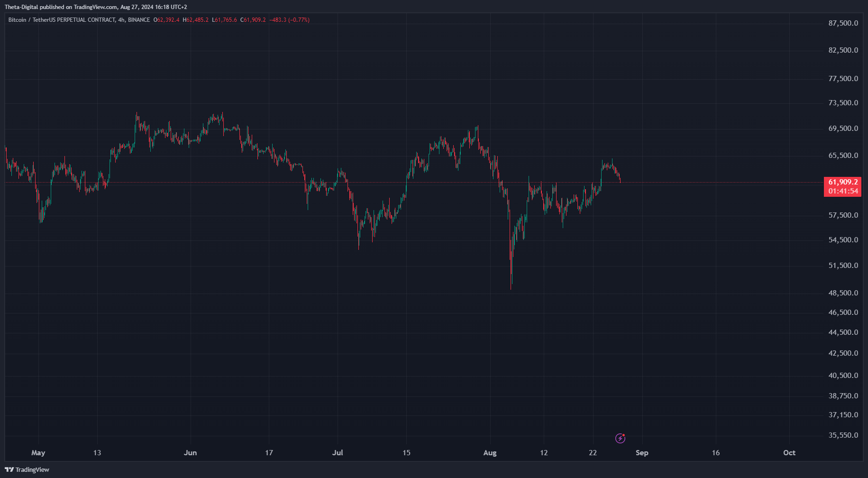This screenshot has width=868, height=478.
Task: Click the Bitcoin / TetherUS PERPETUAL CONTRACT title
Action: click(62, 20)
